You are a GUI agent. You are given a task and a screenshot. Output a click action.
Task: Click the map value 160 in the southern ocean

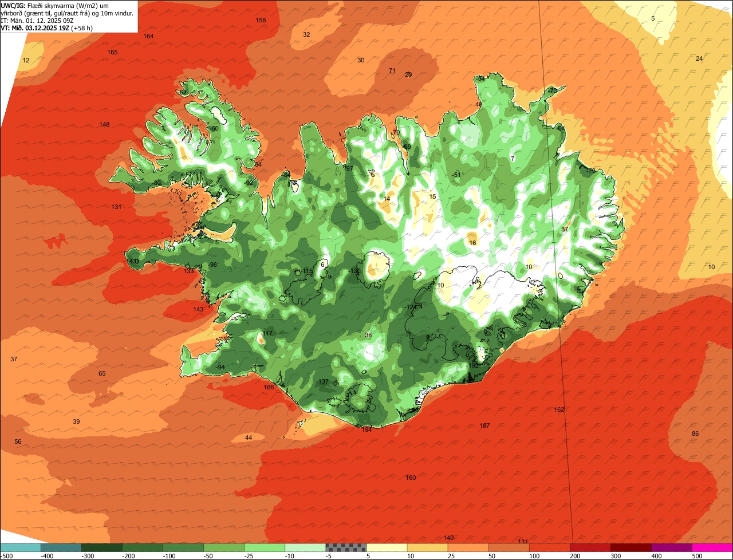(x=411, y=478)
